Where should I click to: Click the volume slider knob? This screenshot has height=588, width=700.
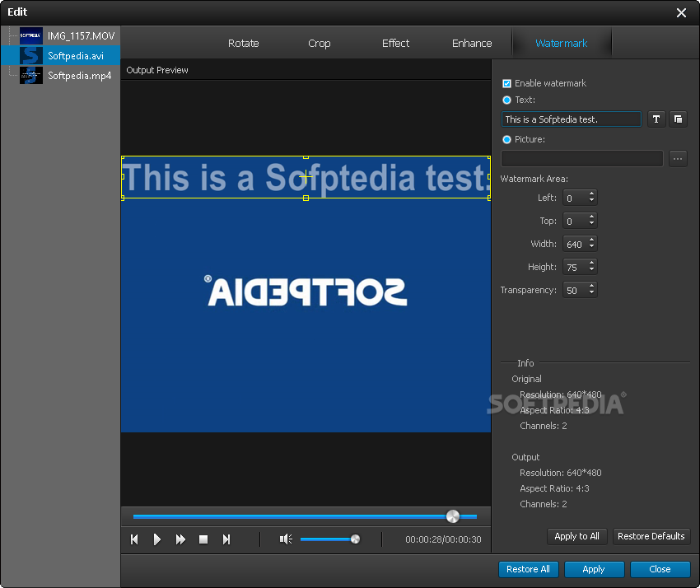(x=356, y=539)
